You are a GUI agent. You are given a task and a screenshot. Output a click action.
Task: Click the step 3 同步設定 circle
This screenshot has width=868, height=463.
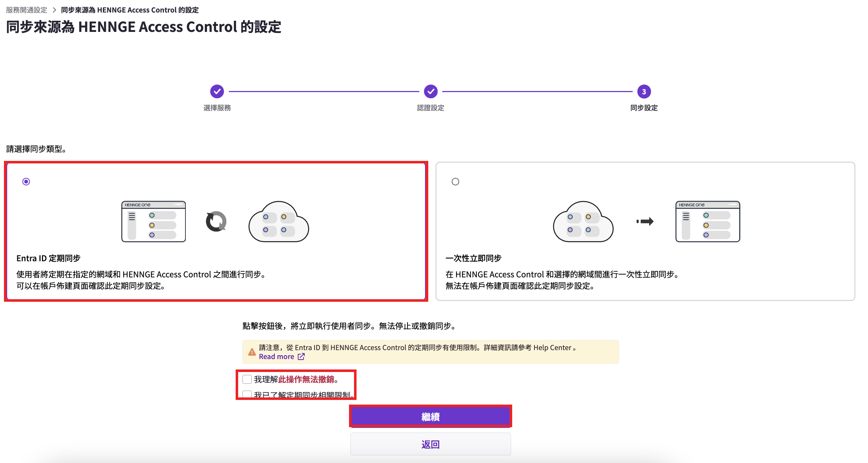tap(644, 91)
